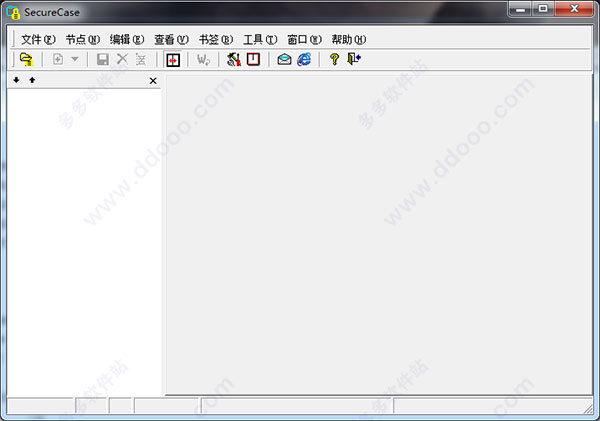Click the down arrow in left panel
Viewport: 600px width, 421px height.
16,80
